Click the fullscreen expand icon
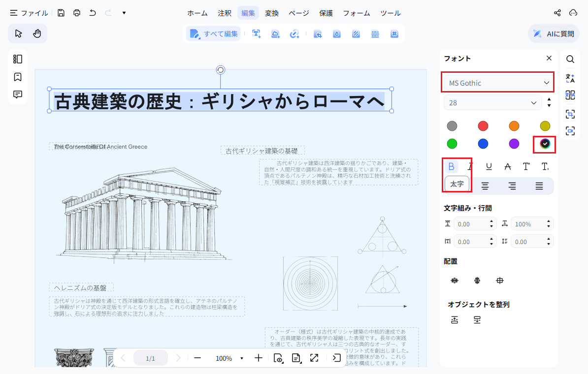588x374 pixels. tap(314, 358)
